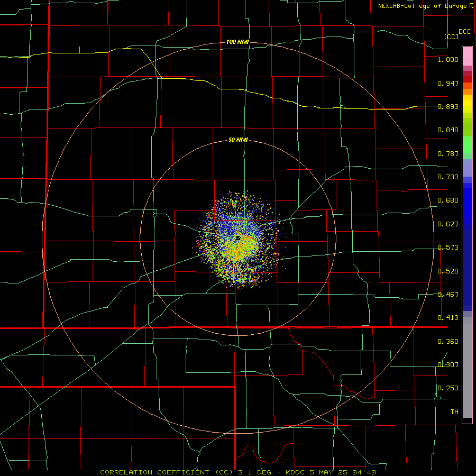Image resolution: width=476 pixels, height=476 pixels.
Task: Click the radar site marker at echo center
Action: coord(238,237)
